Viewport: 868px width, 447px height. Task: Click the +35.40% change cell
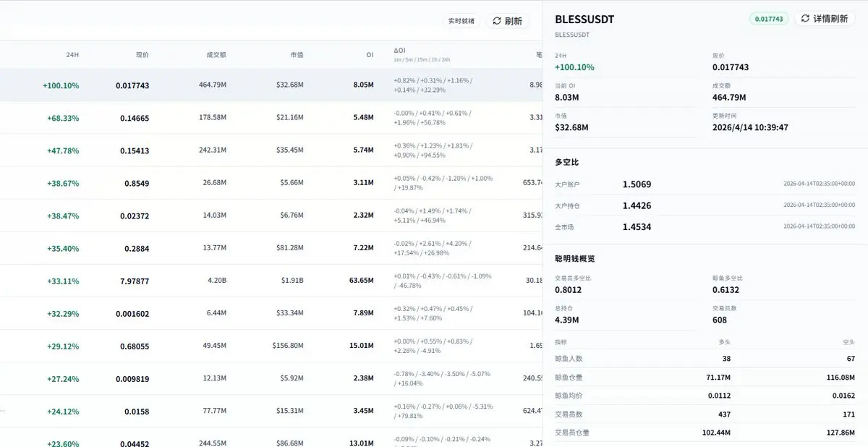click(63, 249)
